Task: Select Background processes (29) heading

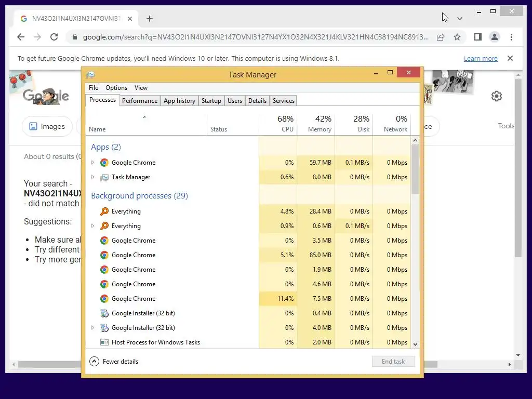Action: point(139,196)
